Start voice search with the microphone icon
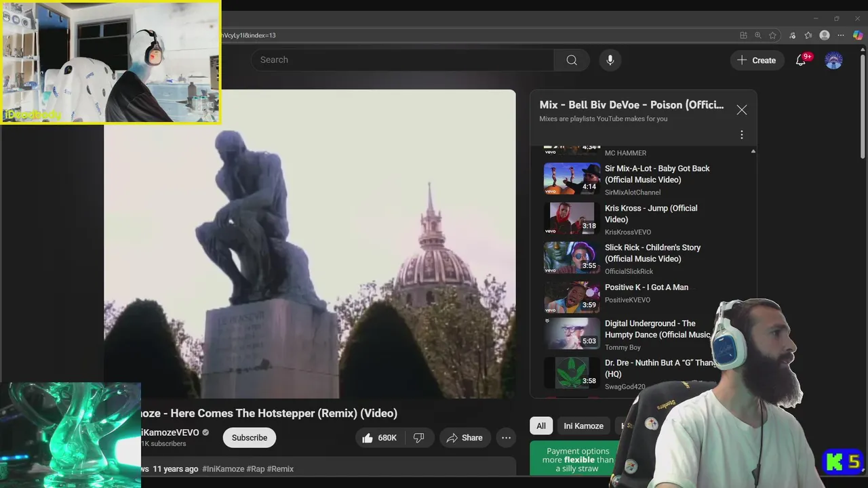This screenshot has width=868, height=488. (x=610, y=60)
